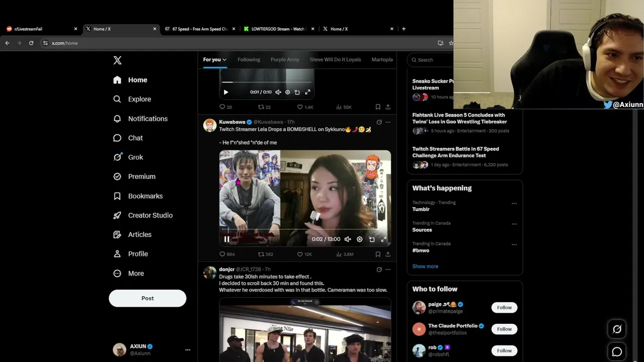Click Grok icon on Kuwabawa post
Screen dimensions: 644x362
click(379, 122)
